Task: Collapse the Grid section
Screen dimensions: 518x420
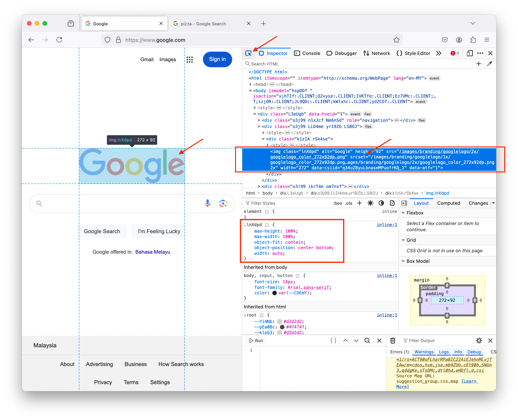Action: click(403, 240)
